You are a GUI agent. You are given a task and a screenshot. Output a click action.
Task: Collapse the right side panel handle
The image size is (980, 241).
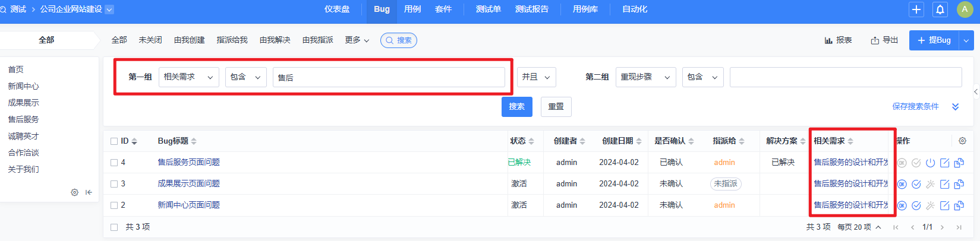pos(976,92)
